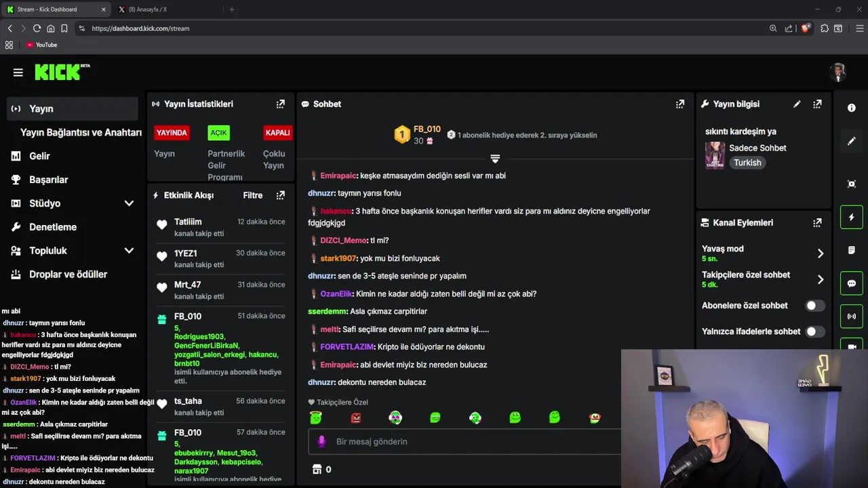868x488 pixels.
Task: Click the green AÇIK status badge
Action: click(218, 133)
